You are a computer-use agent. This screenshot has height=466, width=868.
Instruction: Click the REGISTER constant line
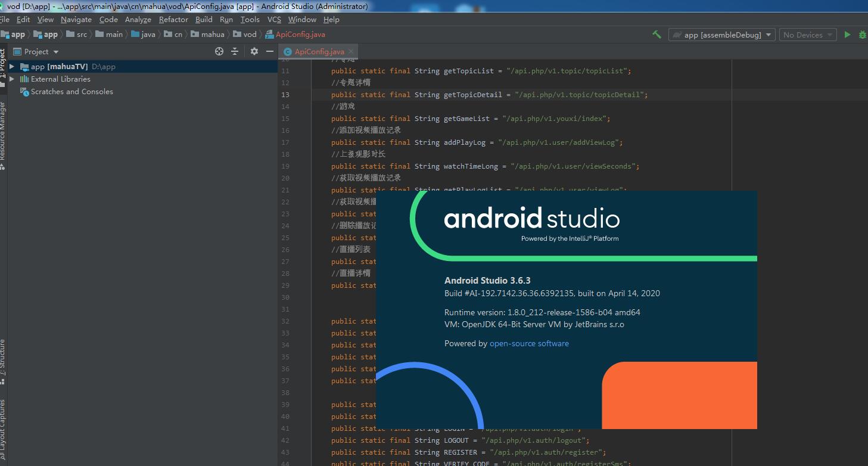(468, 452)
